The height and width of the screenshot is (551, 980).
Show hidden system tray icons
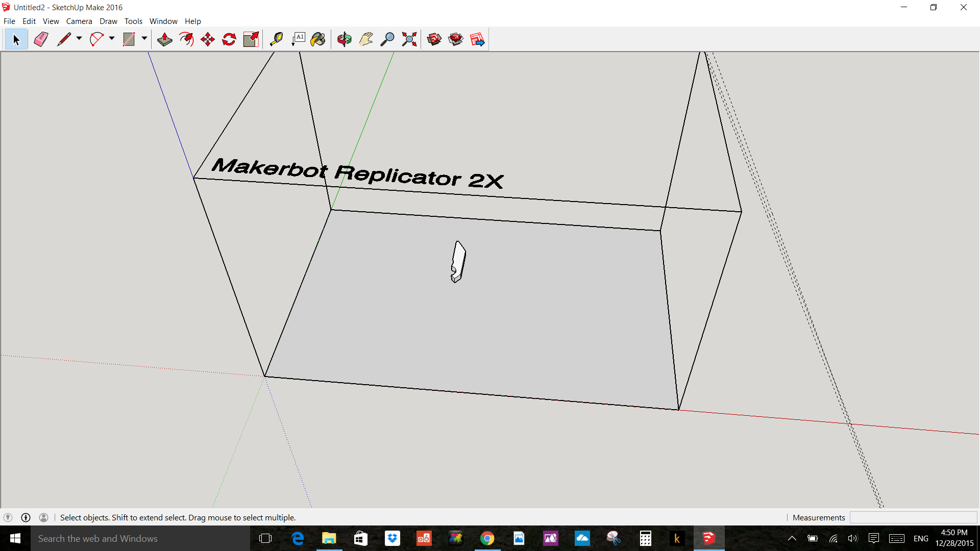coord(792,538)
